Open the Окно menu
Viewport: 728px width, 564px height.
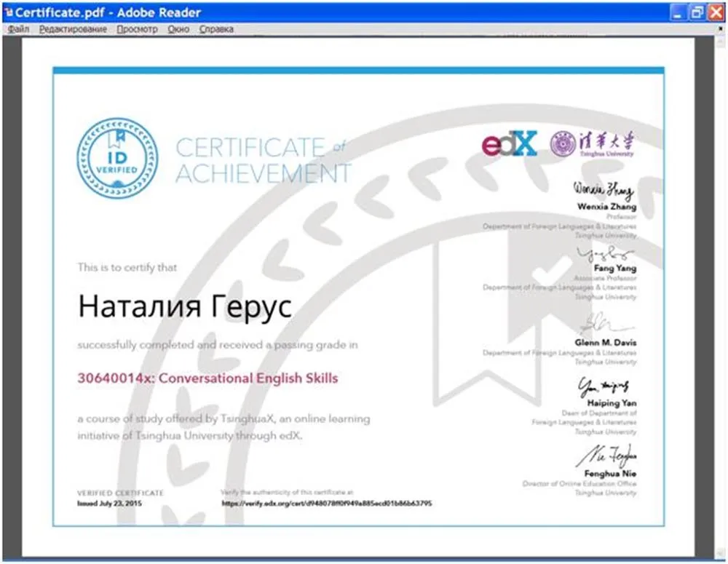(178, 29)
